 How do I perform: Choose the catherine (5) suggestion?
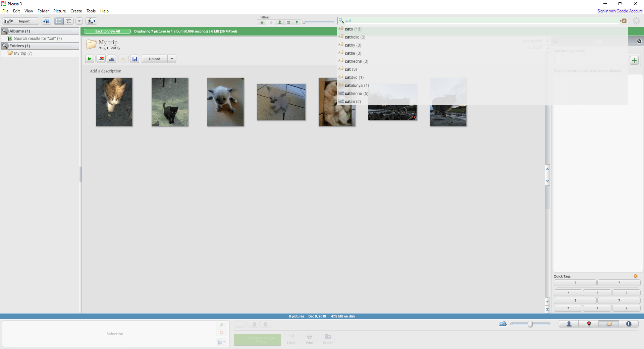356,94
